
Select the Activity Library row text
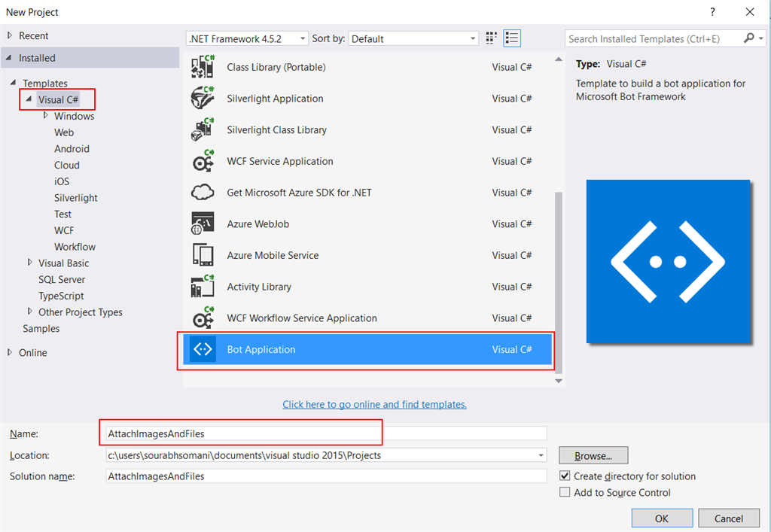point(259,287)
